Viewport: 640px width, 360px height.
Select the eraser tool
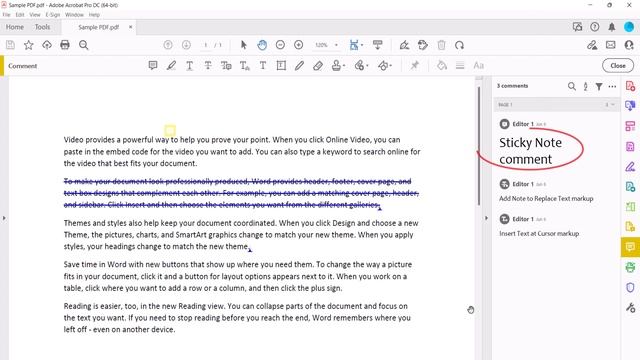click(x=318, y=65)
